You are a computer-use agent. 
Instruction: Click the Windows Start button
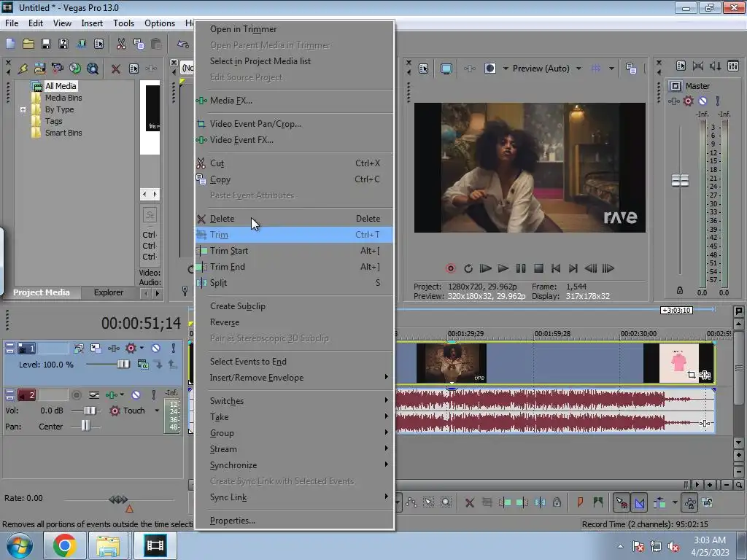coord(19,545)
